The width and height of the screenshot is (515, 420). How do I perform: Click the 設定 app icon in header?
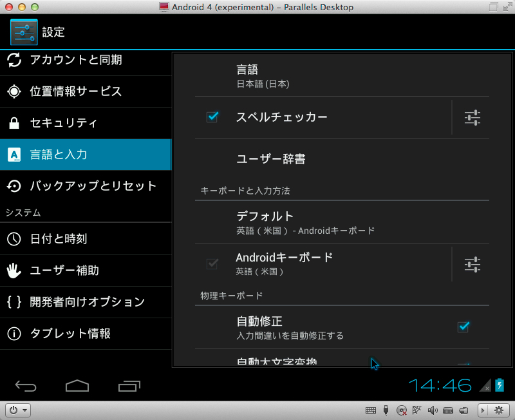(x=24, y=32)
